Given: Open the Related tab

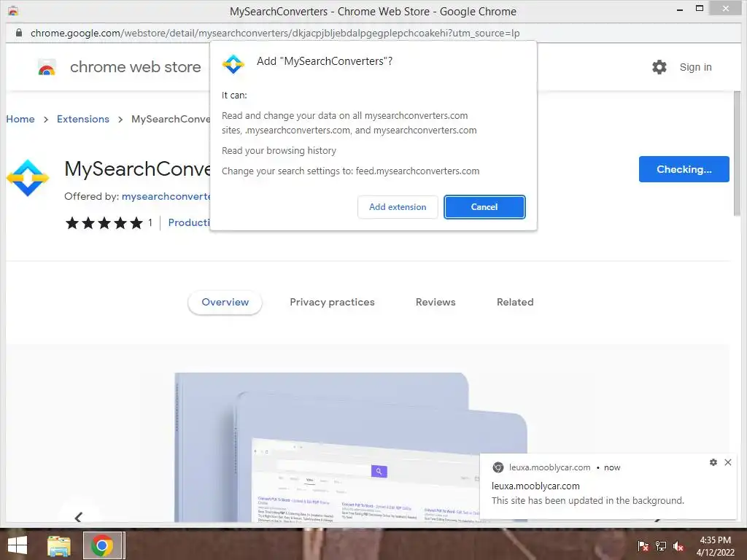Looking at the screenshot, I should (x=515, y=303).
